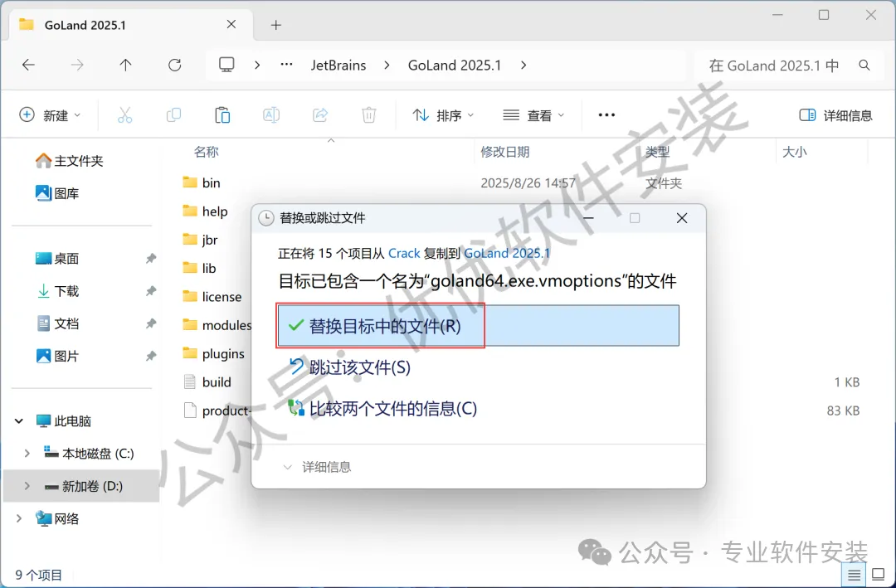Expand 详细信息 in the replace dialog

(x=317, y=467)
